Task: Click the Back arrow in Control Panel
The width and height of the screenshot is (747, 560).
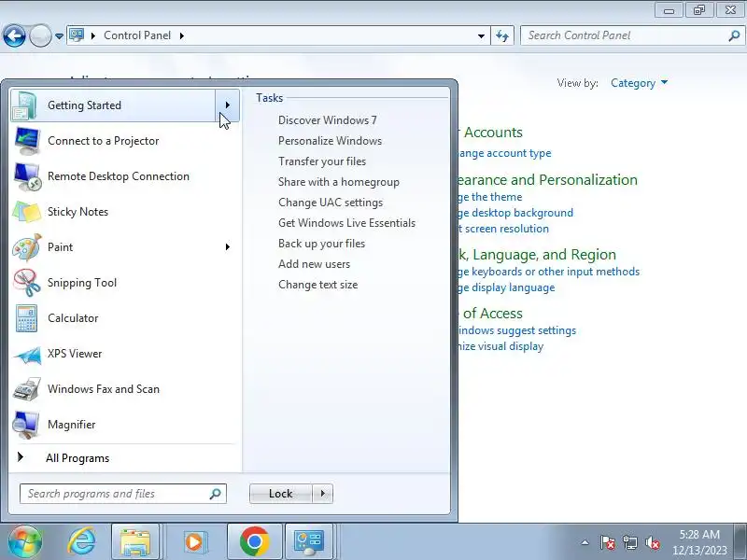Action: 14,35
